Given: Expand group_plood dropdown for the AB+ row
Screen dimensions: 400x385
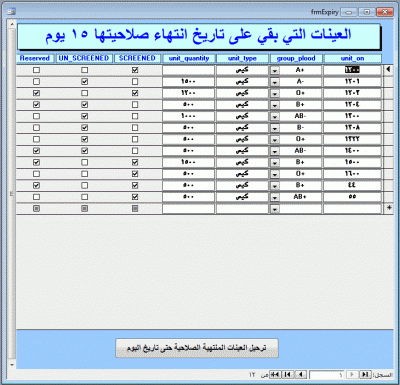Looking at the screenshot, I should [x=275, y=197].
